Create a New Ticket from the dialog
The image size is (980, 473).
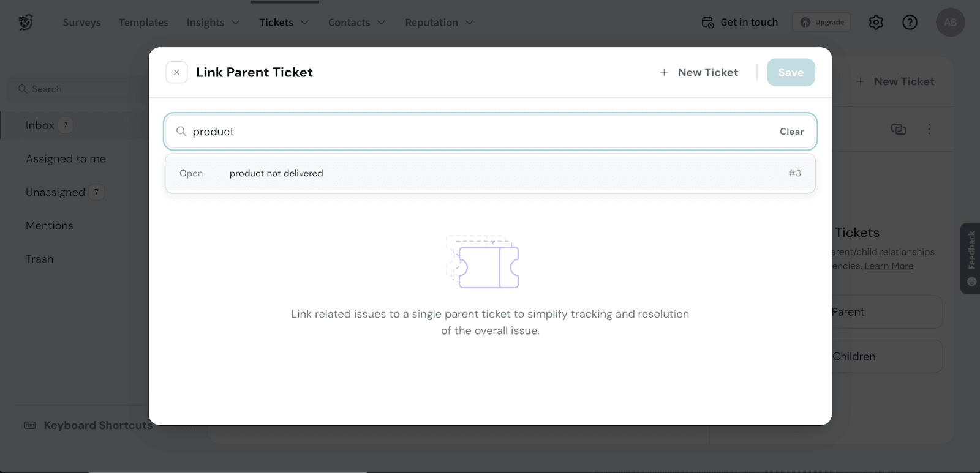pyautogui.click(x=699, y=72)
